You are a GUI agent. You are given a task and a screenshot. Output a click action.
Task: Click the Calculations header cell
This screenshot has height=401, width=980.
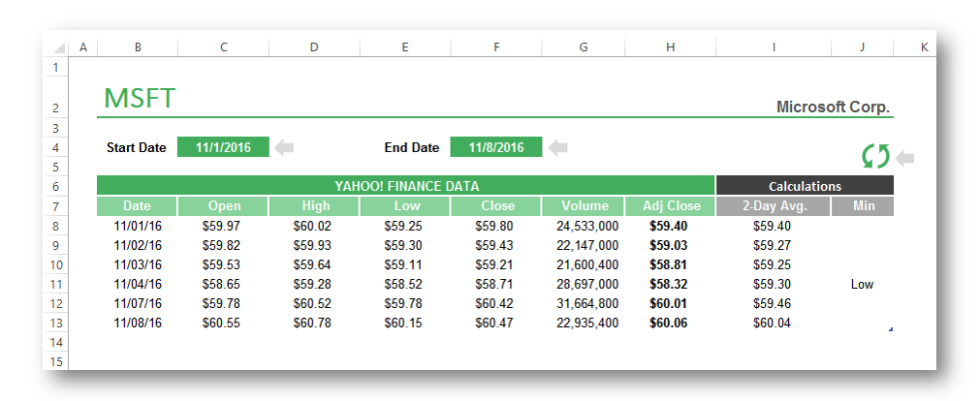click(805, 186)
